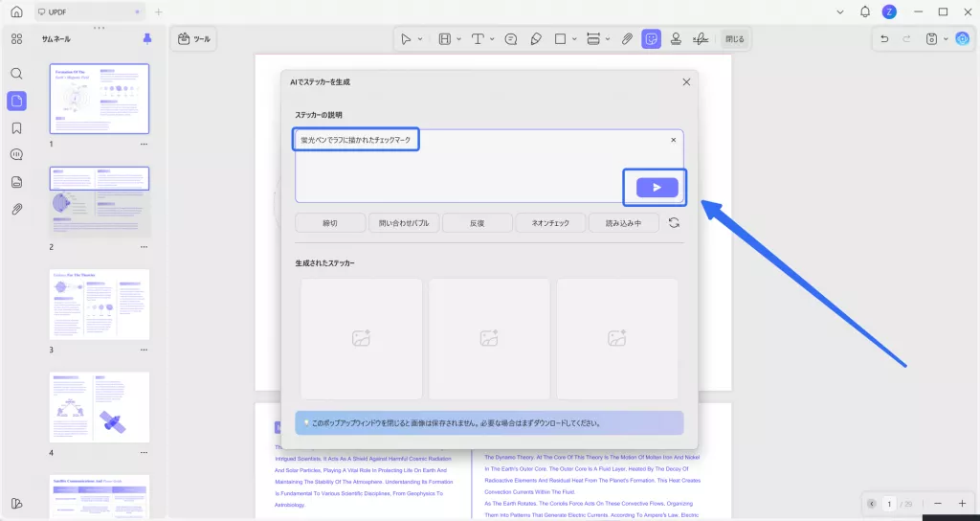Click the layers icon at sidebar bottom
This screenshot has height=521, width=980.
tap(17, 504)
